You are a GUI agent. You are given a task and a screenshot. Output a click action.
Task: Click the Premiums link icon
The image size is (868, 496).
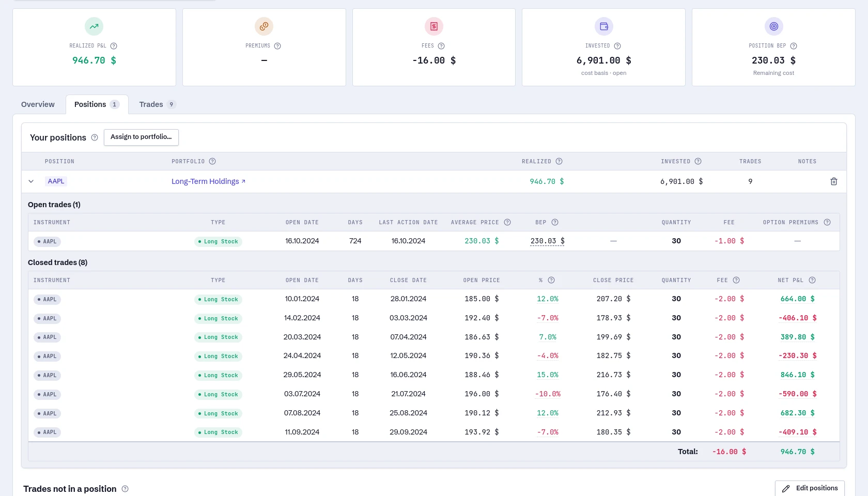[x=264, y=26]
